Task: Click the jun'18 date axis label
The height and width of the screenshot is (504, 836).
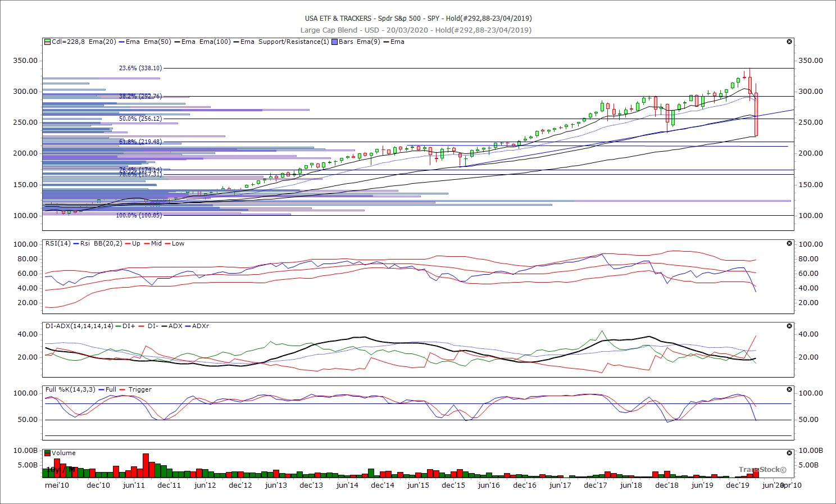Action: coord(631,485)
